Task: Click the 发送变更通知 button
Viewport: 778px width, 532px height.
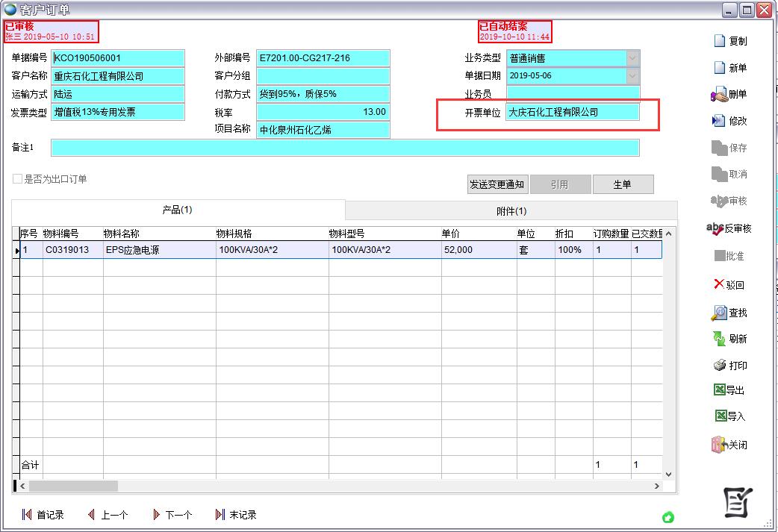Action: (x=497, y=184)
